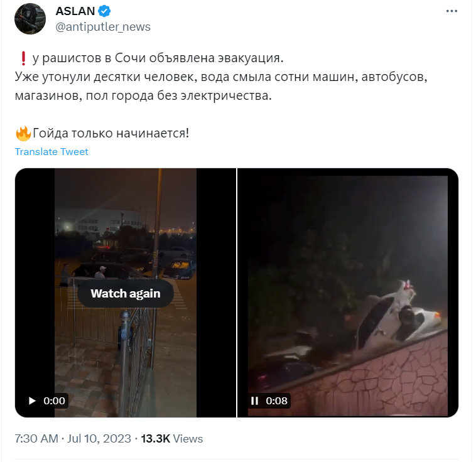Click the Translate Tweet link
Screen dimensions: 476x462
pos(51,152)
